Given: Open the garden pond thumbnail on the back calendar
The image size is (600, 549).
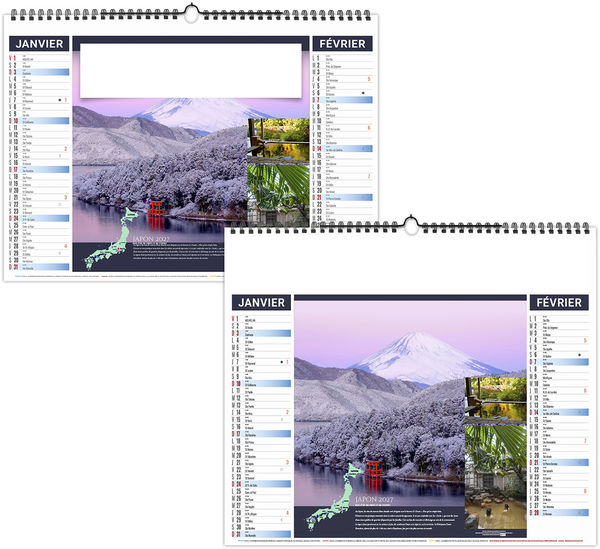Looking at the screenshot, I should [278, 140].
